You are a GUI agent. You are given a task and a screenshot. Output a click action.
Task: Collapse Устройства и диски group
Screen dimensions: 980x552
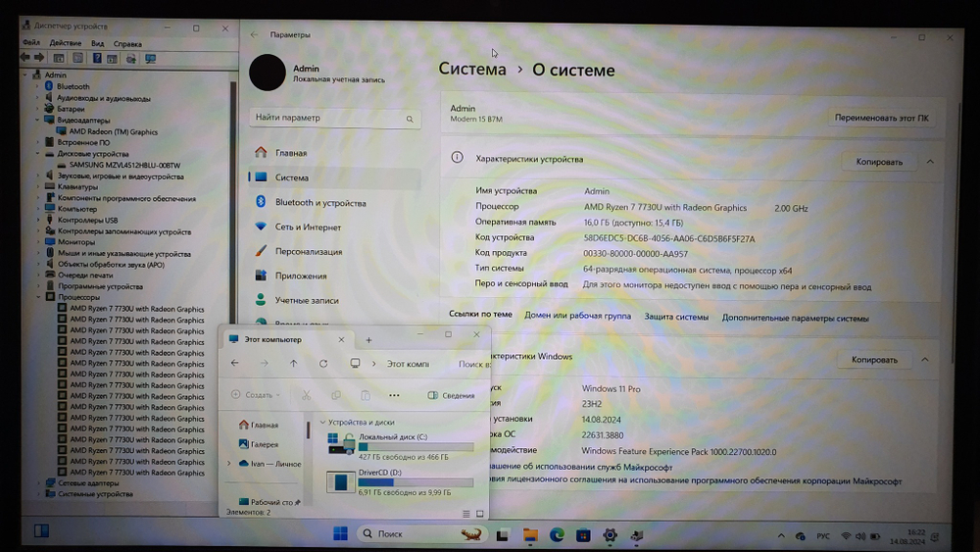pyautogui.click(x=322, y=422)
